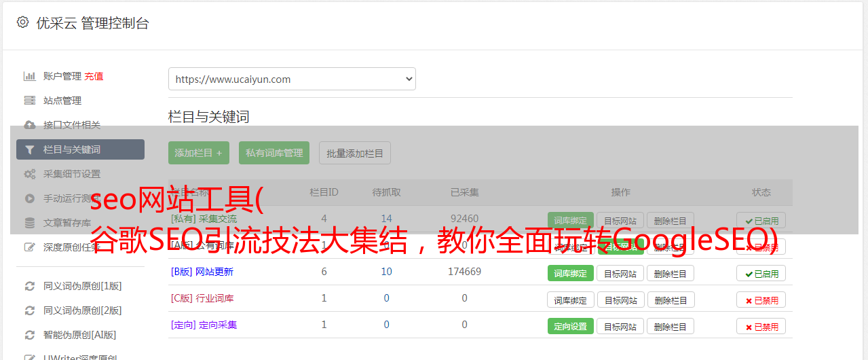Image resolution: width=868 pixels, height=360 pixels.
Task: Toggle 已禁用 status for 行业词库 row
Action: pyautogui.click(x=761, y=300)
